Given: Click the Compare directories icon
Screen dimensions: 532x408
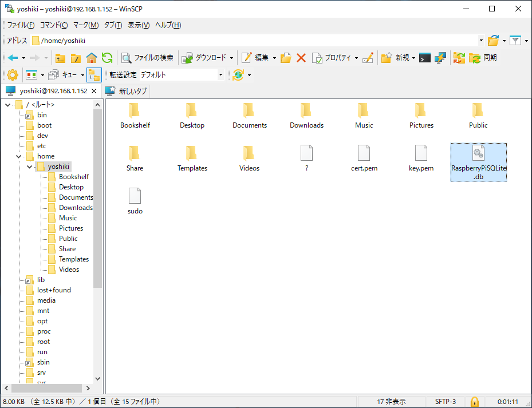Looking at the screenshot, I should pos(459,58).
